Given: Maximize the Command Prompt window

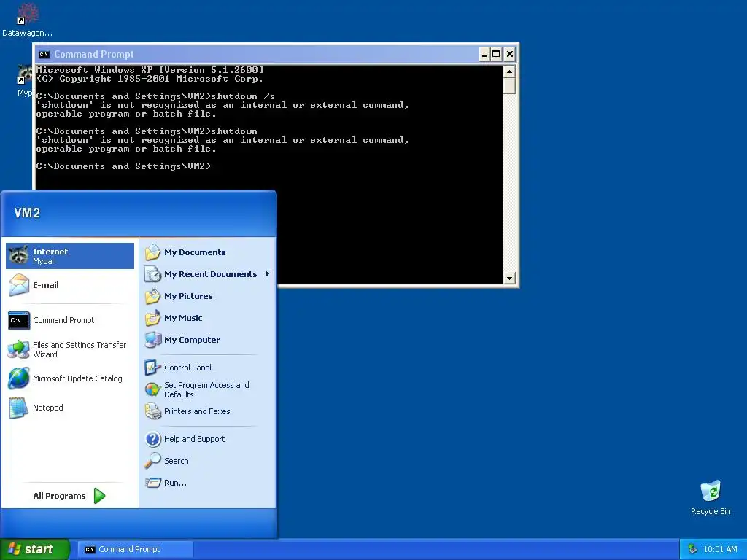Looking at the screenshot, I should (496, 54).
